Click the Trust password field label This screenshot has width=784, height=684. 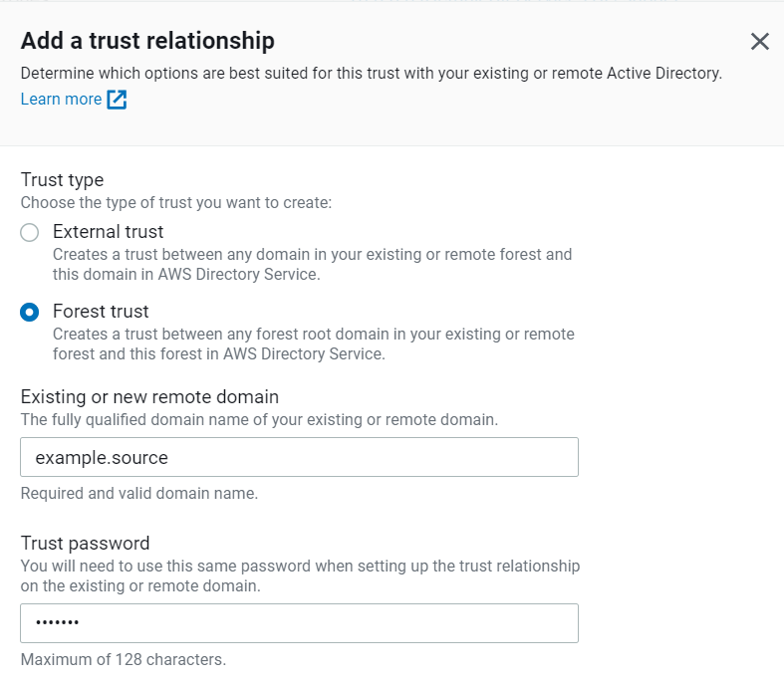tap(85, 544)
